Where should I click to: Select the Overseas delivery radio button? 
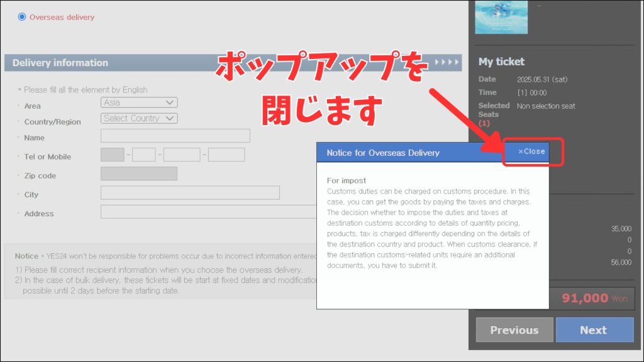23,17
